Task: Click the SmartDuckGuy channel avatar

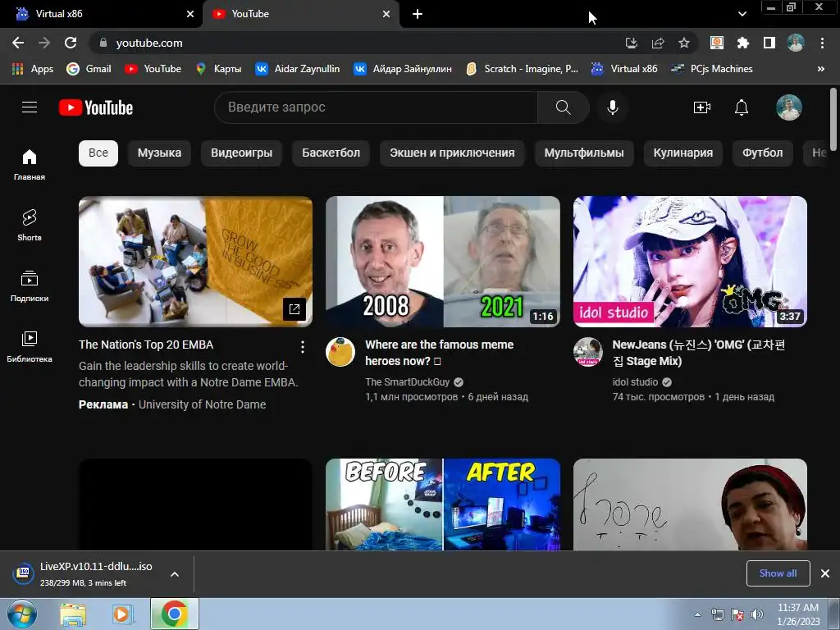Action: coord(340,352)
